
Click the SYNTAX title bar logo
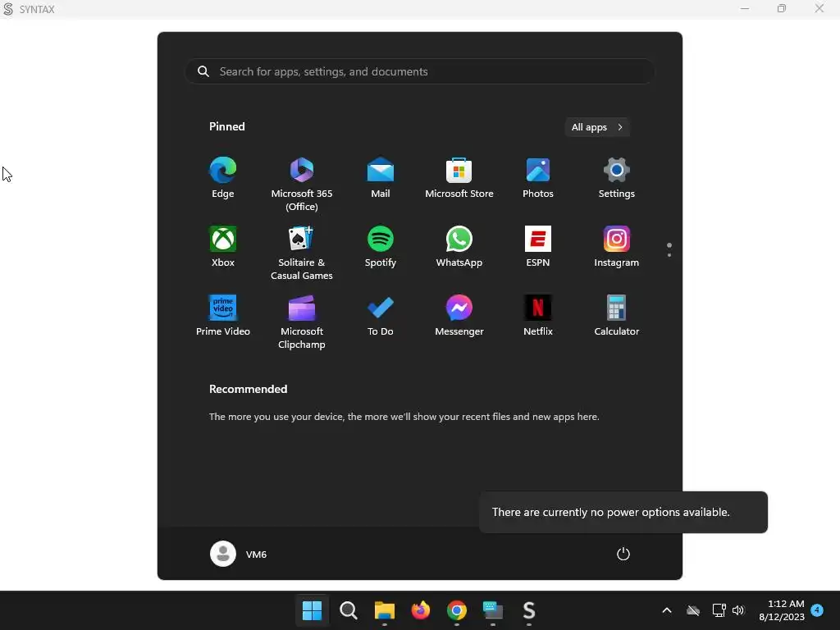pyautogui.click(x=8, y=9)
